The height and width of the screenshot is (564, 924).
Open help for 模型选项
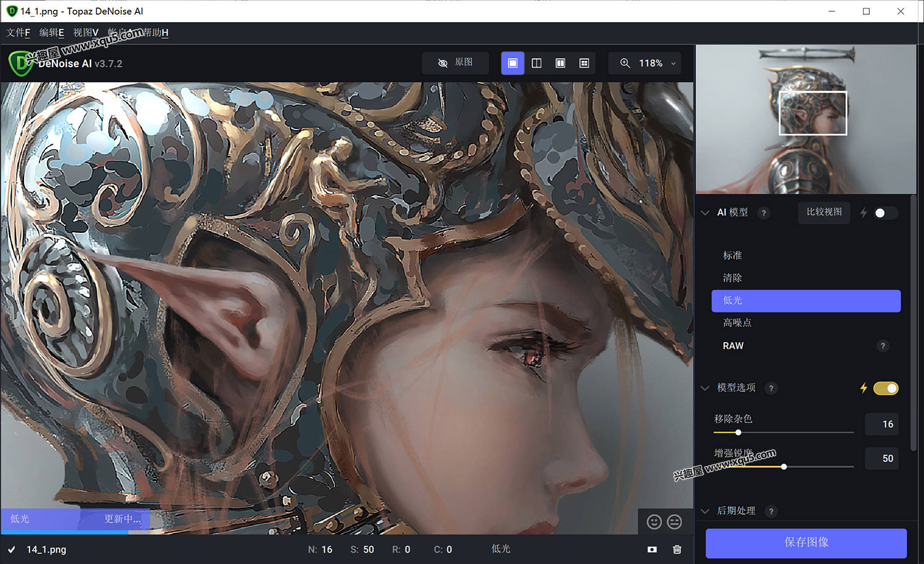coord(771,388)
